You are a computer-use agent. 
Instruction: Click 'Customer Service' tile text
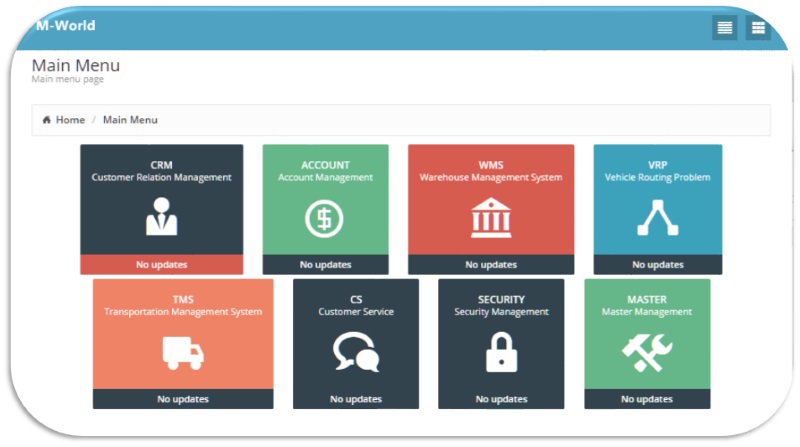(356, 312)
